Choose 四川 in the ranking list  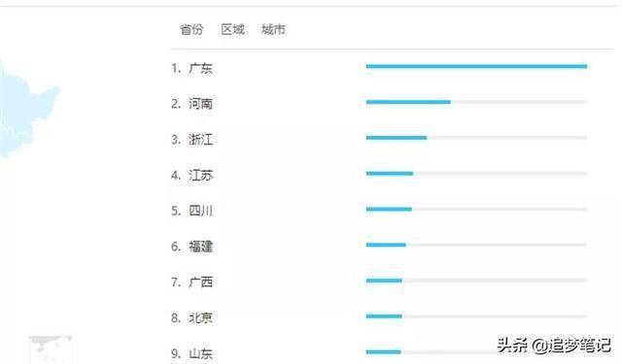coord(201,211)
